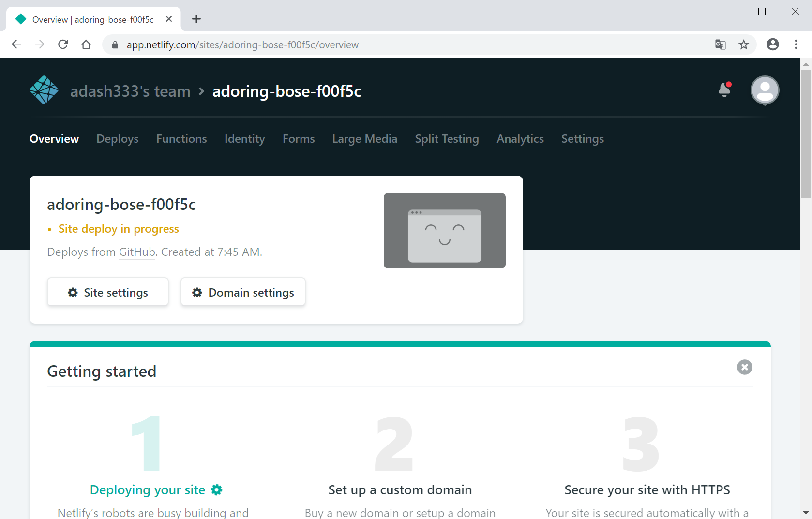The width and height of the screenshot is (812, 519).
Task: Click the address bar URL
Action: (x=242, y=45)
